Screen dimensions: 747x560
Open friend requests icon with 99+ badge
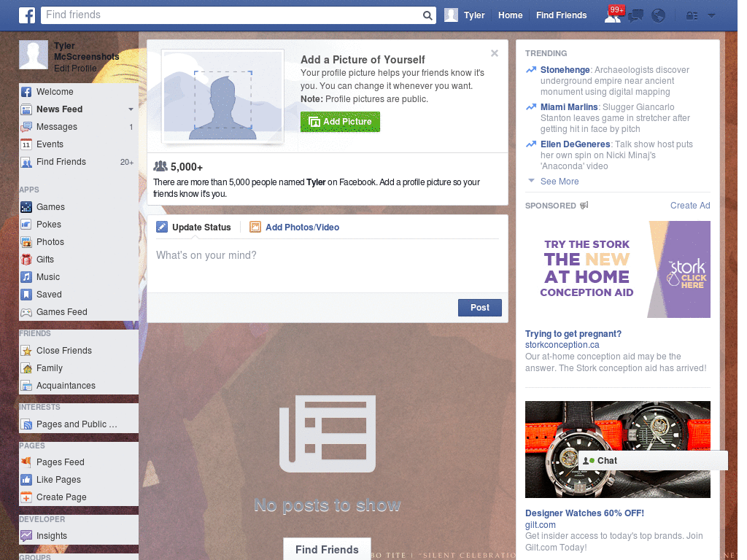pyautogui.click(x=613, y=15)
